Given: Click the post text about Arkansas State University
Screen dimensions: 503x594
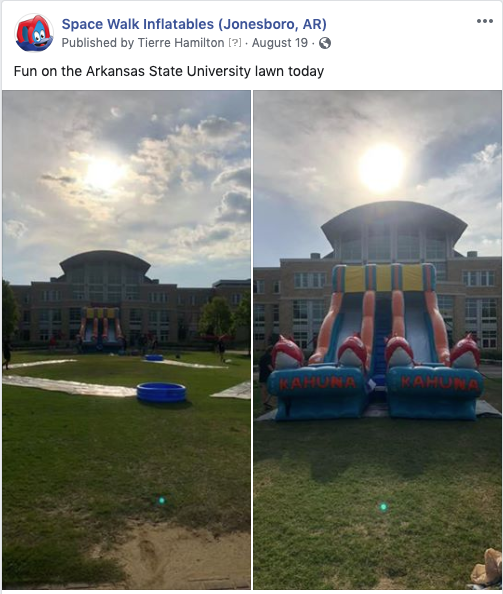Looking at the screenshot, I should (169, 71).
